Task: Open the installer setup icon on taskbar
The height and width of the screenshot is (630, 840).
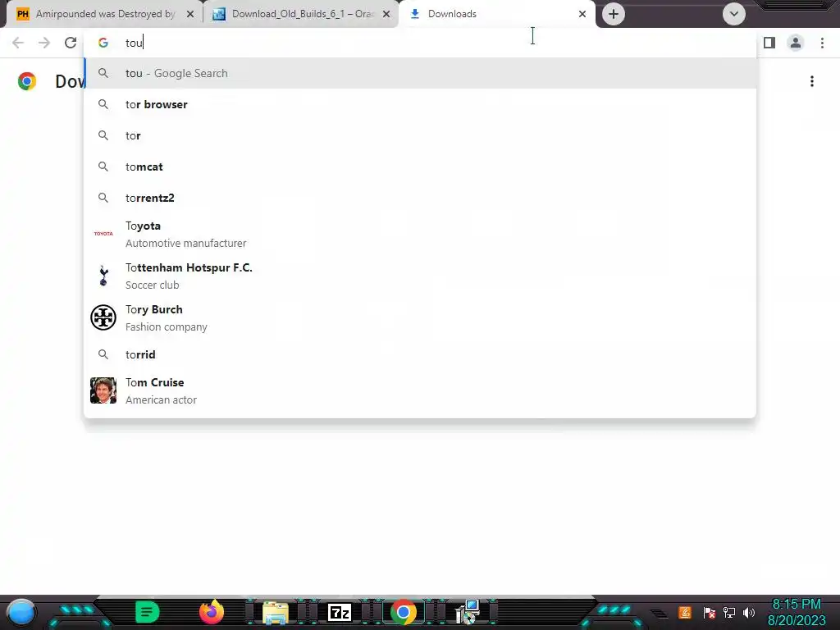Action: pyautogui.click(x=468, y=612)
